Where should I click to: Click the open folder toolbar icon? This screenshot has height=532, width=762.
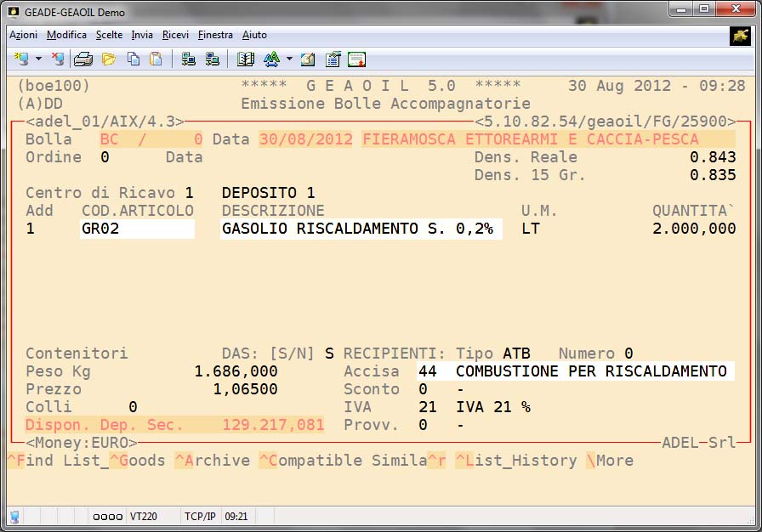(x=108, y=59)
